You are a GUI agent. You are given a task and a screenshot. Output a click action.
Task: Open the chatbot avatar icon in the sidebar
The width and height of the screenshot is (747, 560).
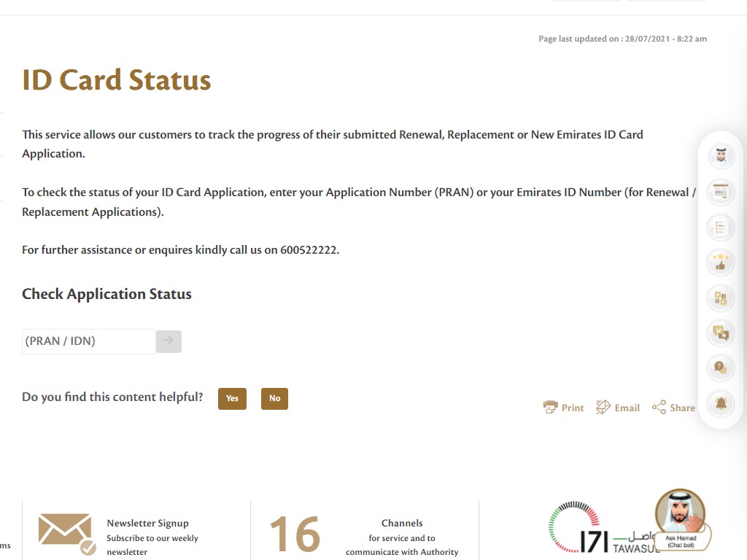coord(721,156)
